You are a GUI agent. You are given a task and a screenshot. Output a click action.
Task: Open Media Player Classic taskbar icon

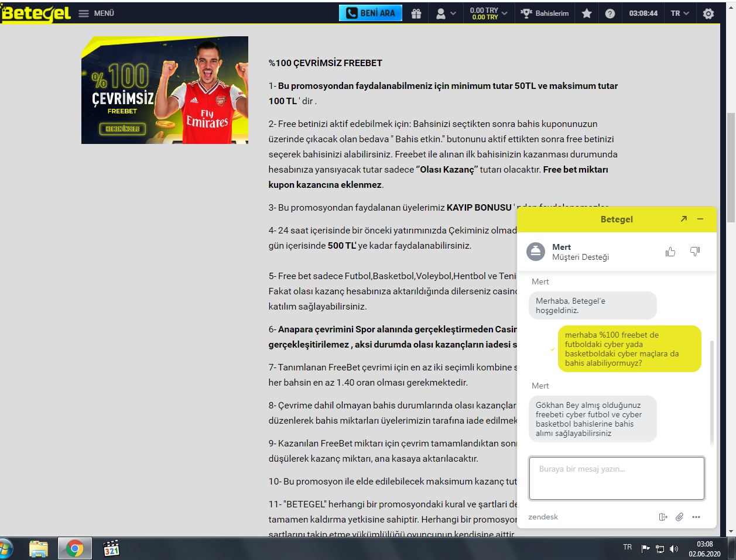111,549
